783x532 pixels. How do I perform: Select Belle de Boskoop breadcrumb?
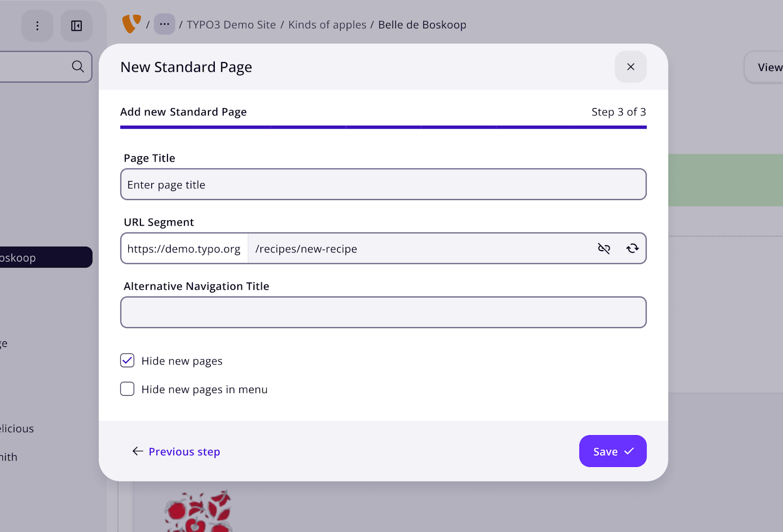point(422,25)
